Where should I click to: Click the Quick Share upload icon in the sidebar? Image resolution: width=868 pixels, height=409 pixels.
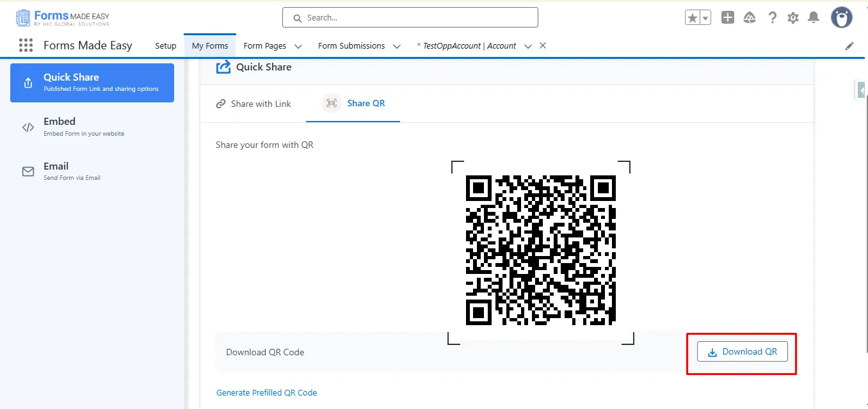[x=28, y=83]
